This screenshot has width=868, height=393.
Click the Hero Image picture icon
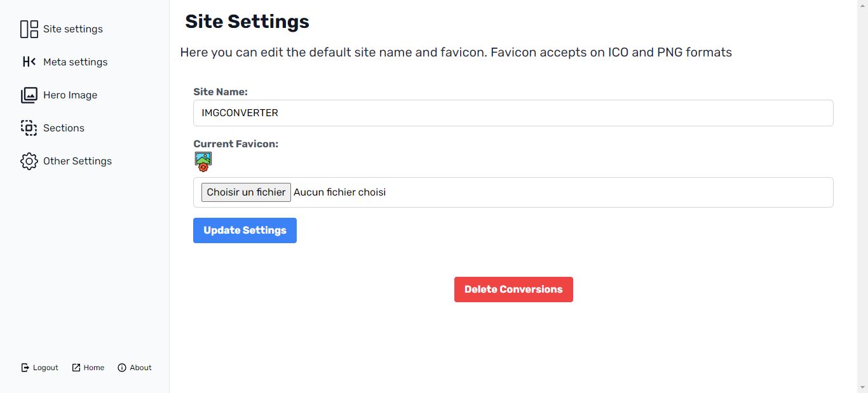(x=29, y=95)
